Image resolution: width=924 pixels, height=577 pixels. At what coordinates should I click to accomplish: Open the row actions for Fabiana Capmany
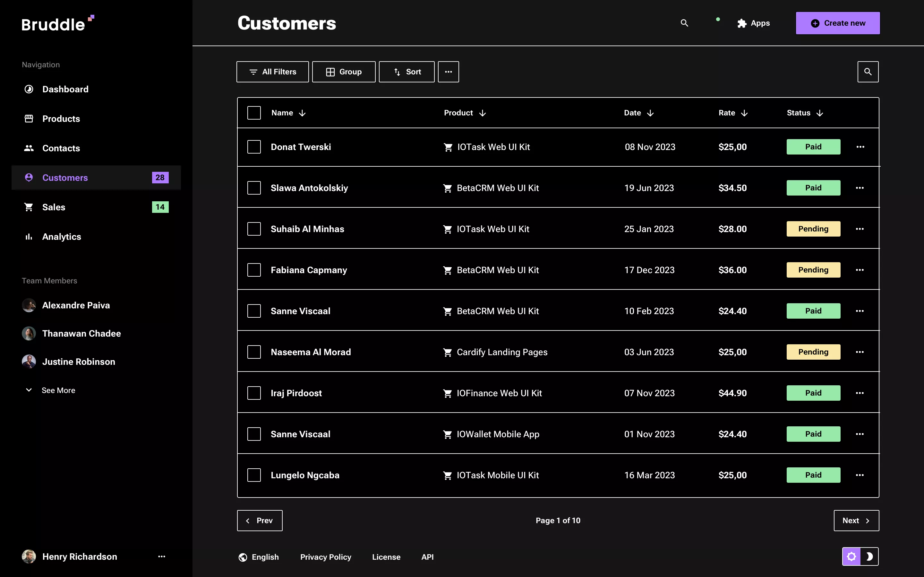click(860, 270)
